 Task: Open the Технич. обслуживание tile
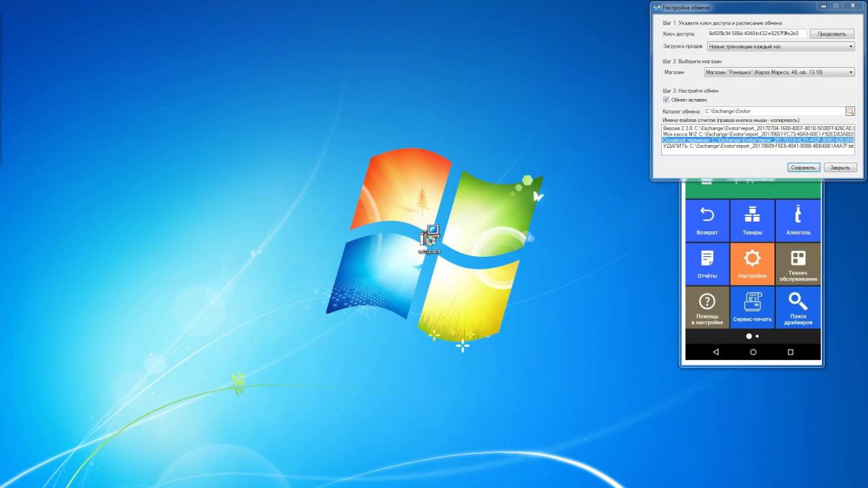click(798, 264)
